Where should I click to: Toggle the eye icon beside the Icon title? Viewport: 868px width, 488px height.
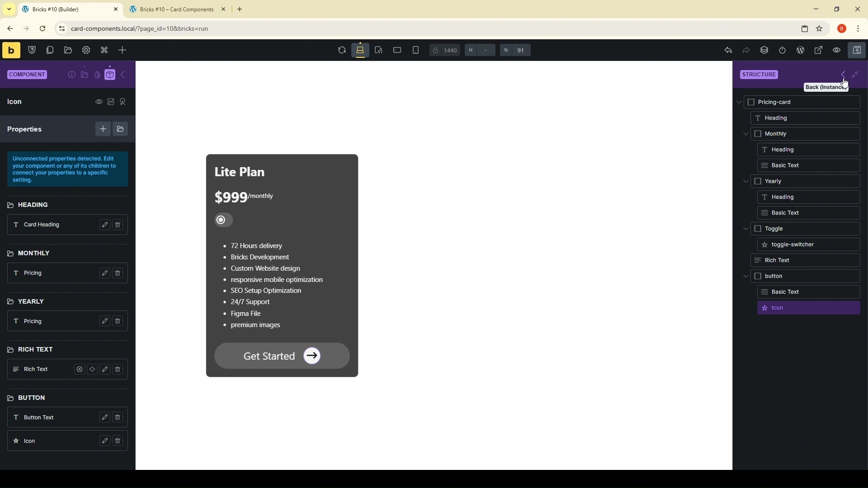(x=99, y=102)
